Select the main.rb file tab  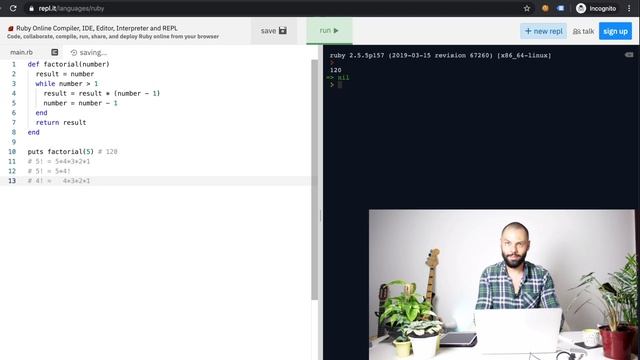pos(21,52)
